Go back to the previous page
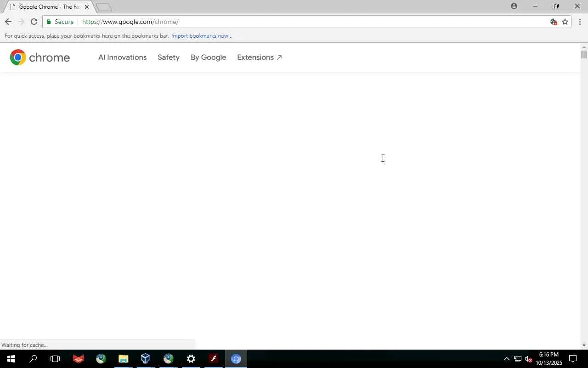Screen dimensions: 588x368 [8, 22]
